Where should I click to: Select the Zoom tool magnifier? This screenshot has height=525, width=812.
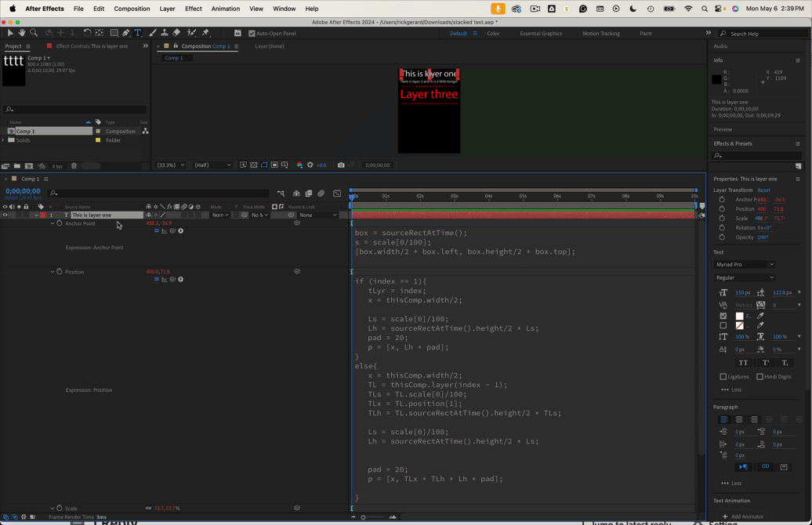point(34,33)
